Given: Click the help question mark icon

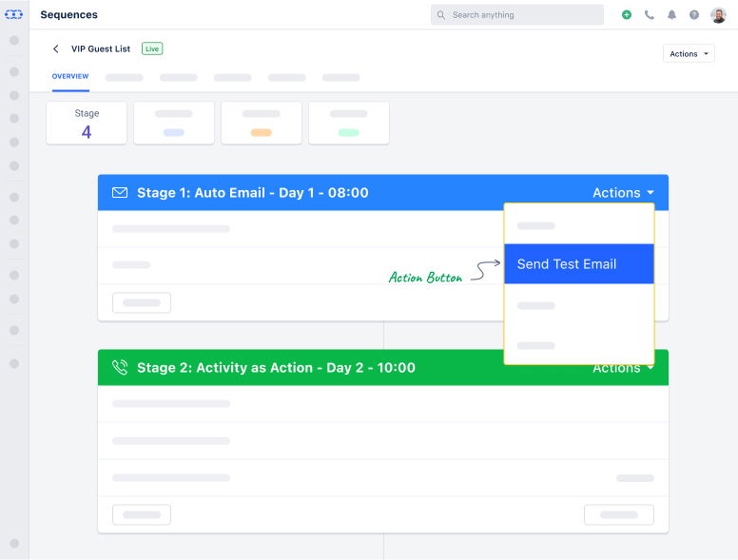Looking at the screenshot, I should pos(694,15).
